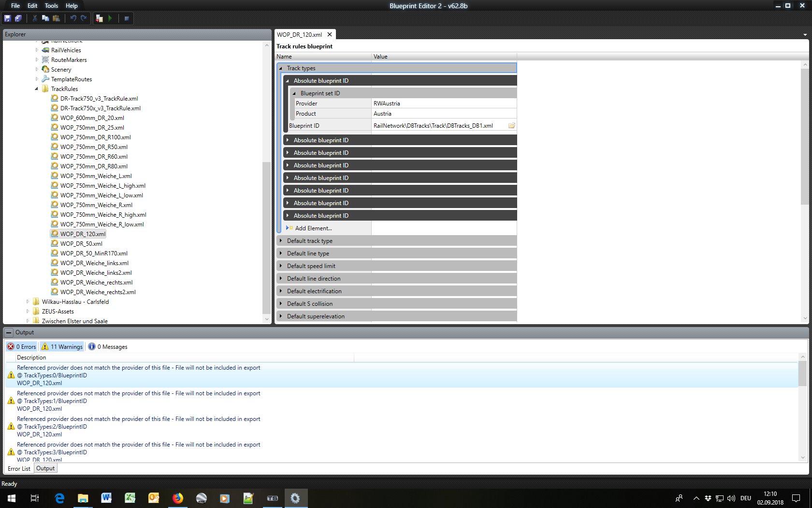The width and height of the screenshot is (812, 508).
Task: Close the WOP_DR_120.xml tab
Action: (330, 34)
